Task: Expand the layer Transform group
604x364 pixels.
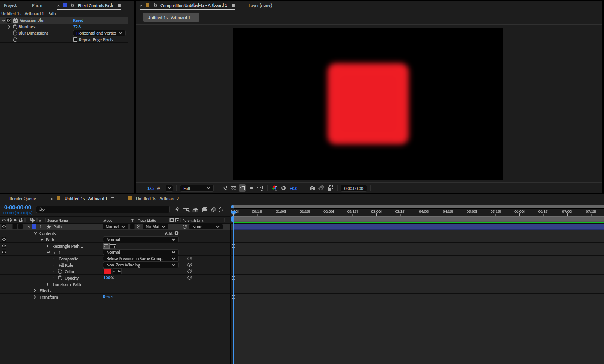Action: (x=35, y=297)
